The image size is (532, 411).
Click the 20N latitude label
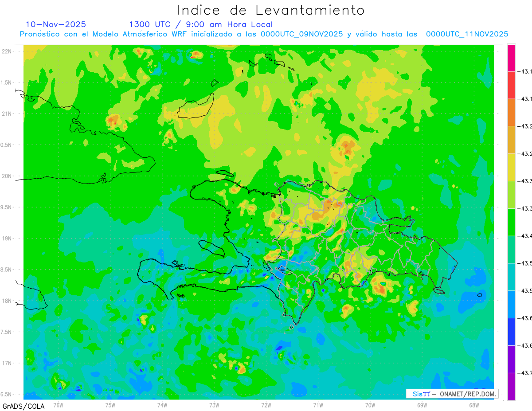point(7,176)
